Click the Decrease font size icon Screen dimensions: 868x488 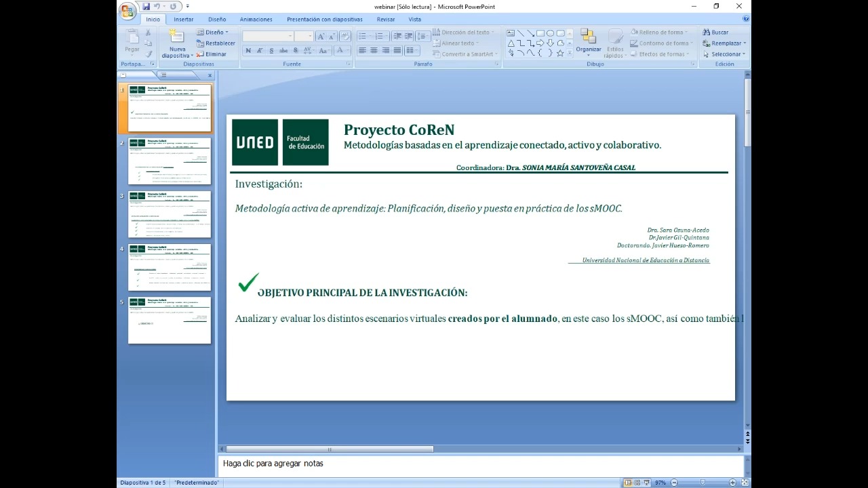tap(332, 36)
